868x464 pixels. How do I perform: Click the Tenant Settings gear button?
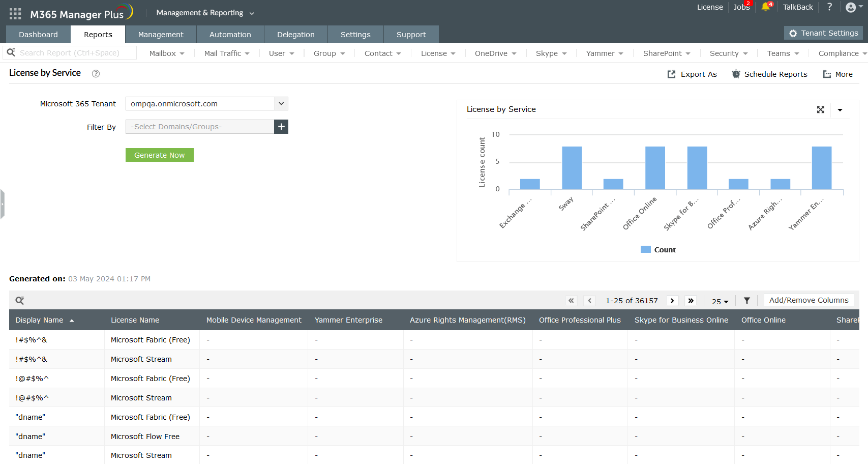[x=823, y=33]
